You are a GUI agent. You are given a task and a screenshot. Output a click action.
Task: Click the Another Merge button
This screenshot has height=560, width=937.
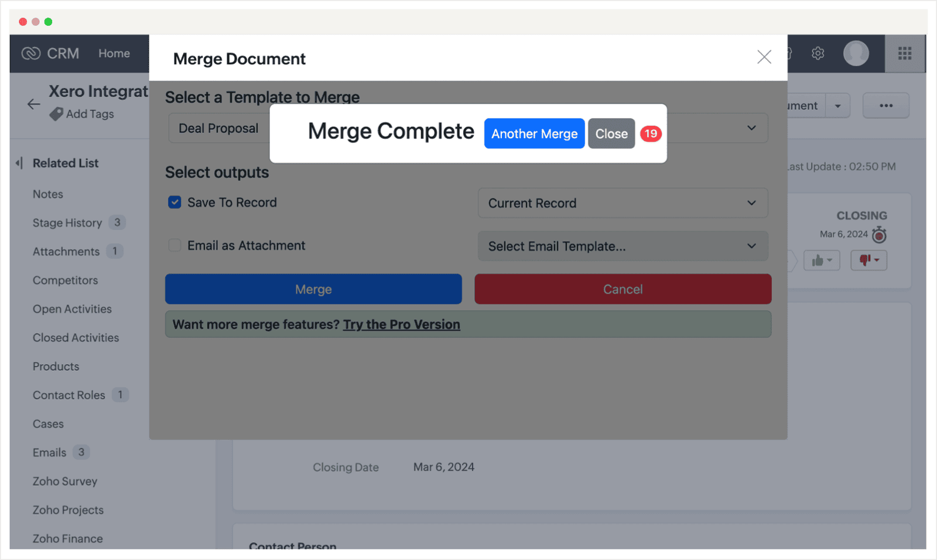pyautogui.click(x=534, y=133)
